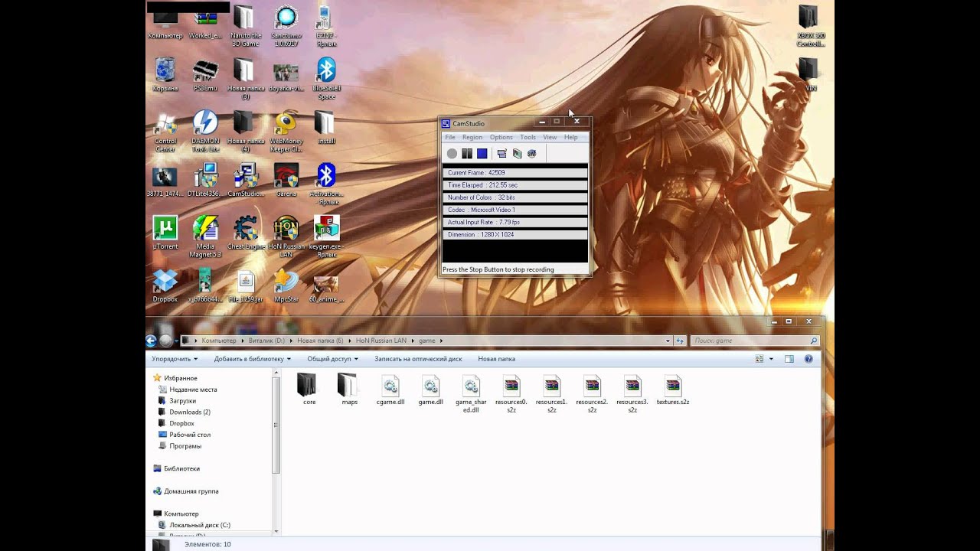Select the XBOX 360 Controller desktop folder
The height and width of the screenshot is (551, 980).
810,26
